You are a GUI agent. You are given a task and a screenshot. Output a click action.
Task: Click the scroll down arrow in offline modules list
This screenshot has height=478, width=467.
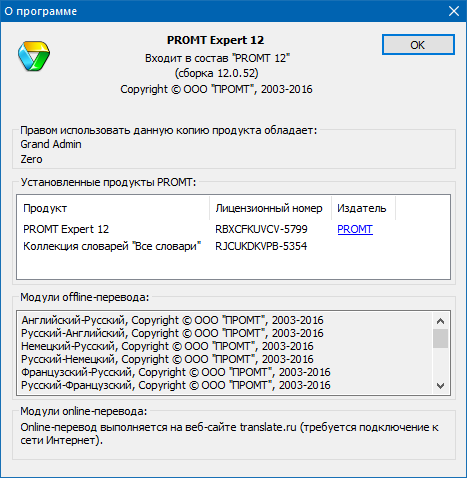tap(440, 386)
